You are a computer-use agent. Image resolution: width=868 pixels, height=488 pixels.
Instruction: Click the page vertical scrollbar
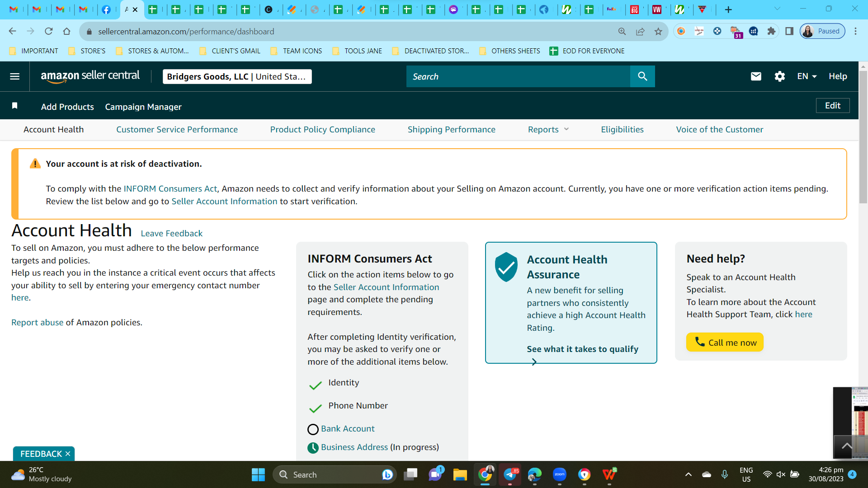[863, 136]
